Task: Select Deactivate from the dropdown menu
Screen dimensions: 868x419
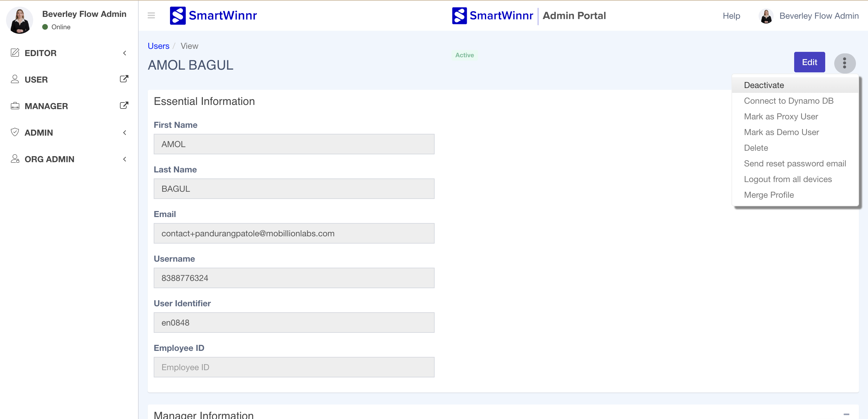Action: point(763,85)
